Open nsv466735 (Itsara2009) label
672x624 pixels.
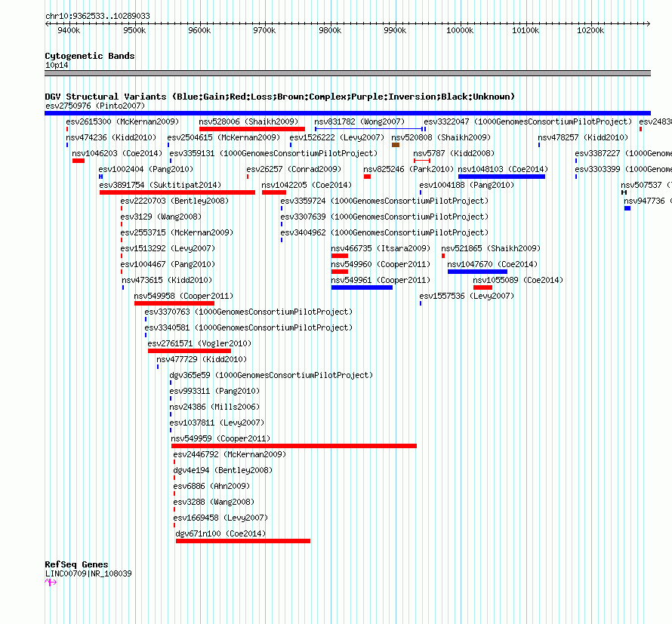tap(381, 248)
